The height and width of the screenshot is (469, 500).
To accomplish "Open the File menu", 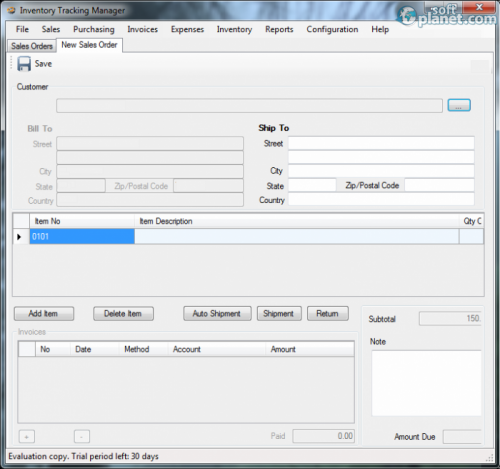I will point(22,29).
